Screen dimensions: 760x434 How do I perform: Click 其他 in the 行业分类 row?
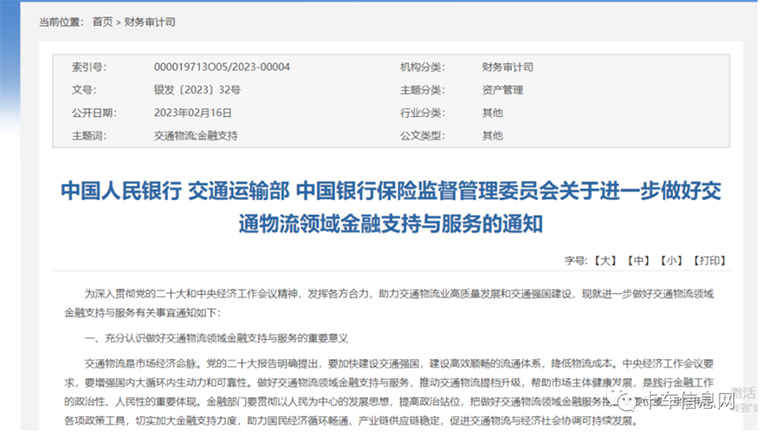tap(492, 112)
